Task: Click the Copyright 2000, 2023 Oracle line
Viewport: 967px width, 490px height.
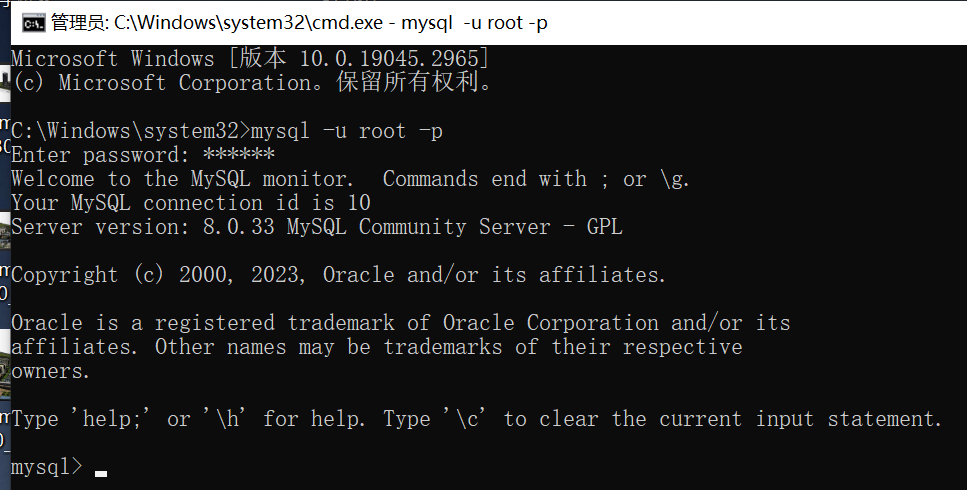Action: (x=339, y=275)
